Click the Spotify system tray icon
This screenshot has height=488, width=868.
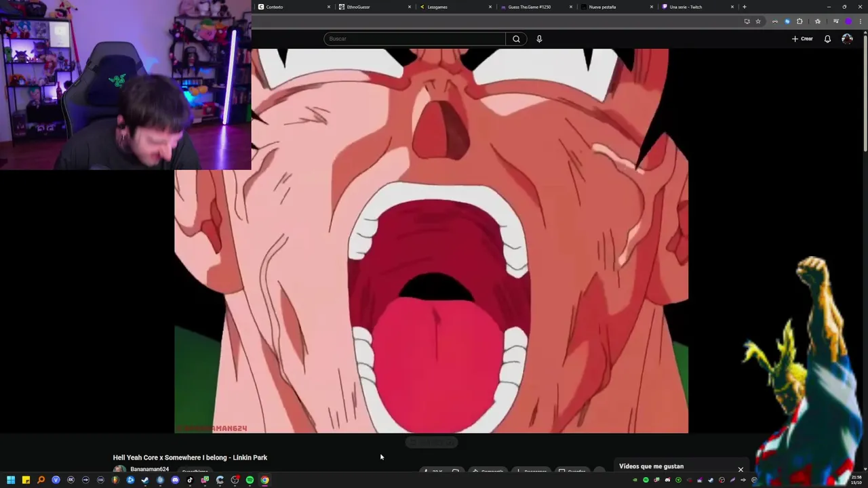[x=646, y=480]
